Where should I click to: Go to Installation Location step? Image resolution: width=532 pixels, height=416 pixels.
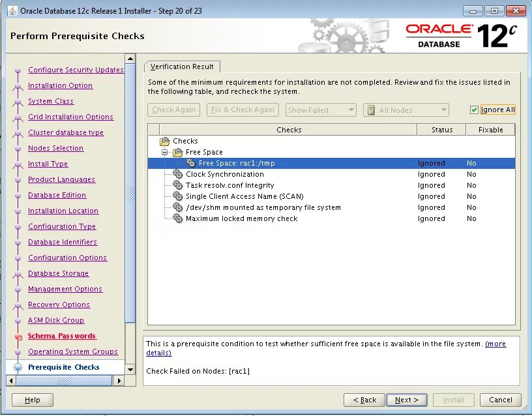(x=63, y=211)
